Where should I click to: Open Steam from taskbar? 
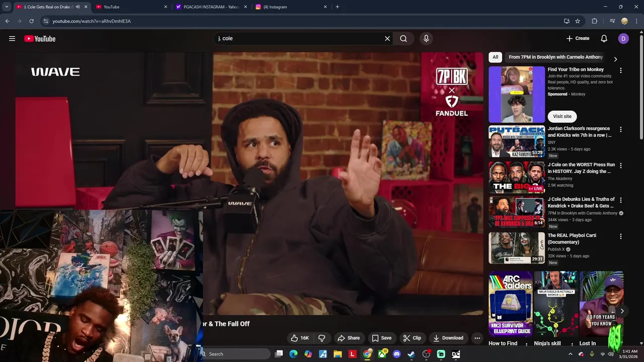(411, 354)
